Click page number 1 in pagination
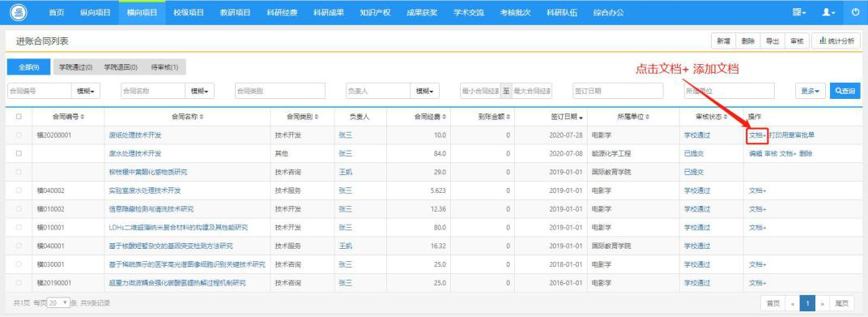Screen dimensions: 868x317 click(x=807, y=303)
